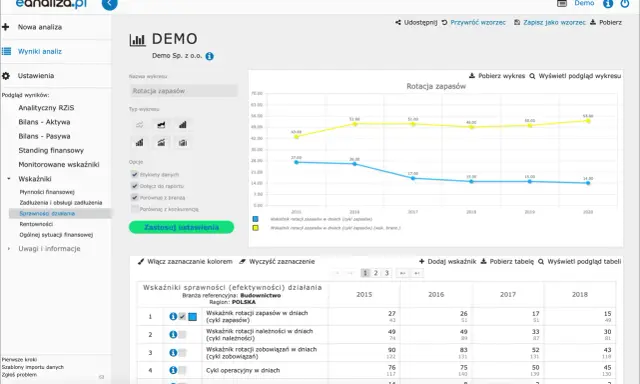The height and width of the screenshot is (384, 640).
Task: Enable Porównaj z konkurencją checkbox
Action: (x=134, y=209)
